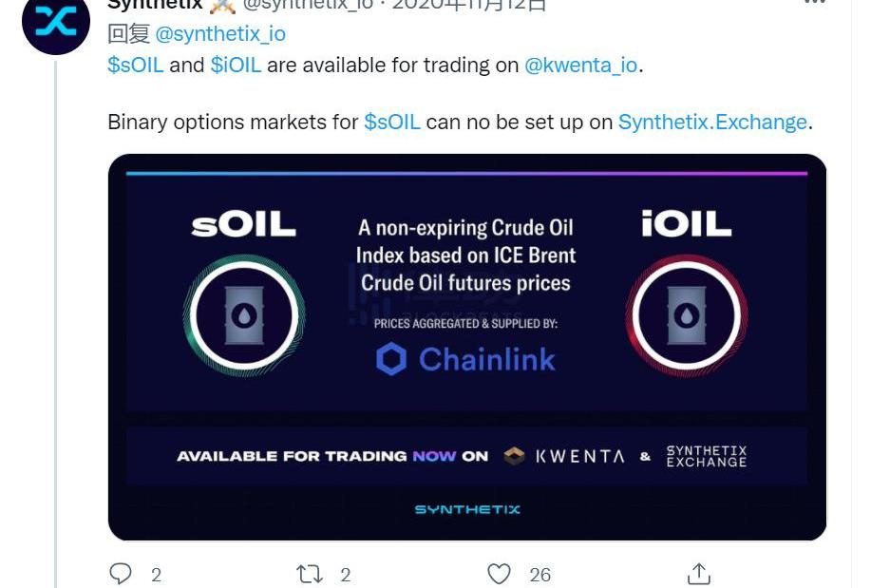Click the like count 26

click(x=540, y=575)
